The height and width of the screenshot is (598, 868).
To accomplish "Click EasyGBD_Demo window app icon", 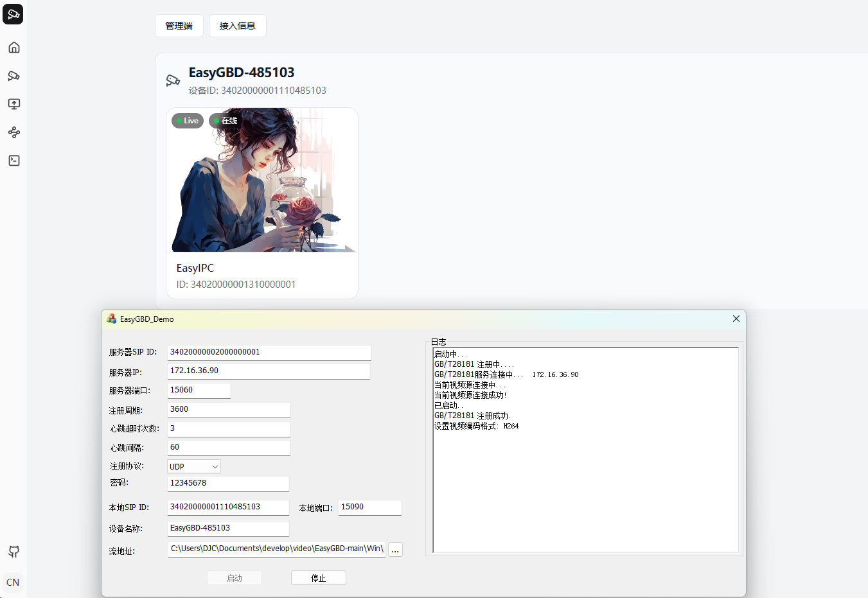I will [112, 319].
